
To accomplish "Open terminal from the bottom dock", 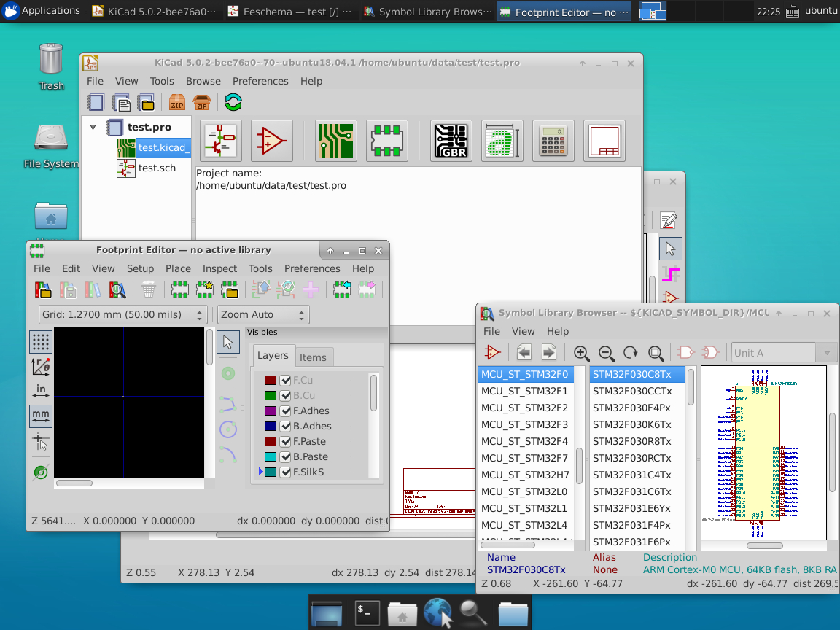I will coord(367,612).
